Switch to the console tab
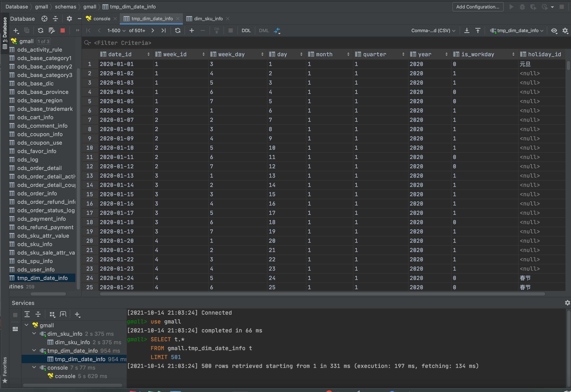Image resolution: width=571 pixels, height=392 pixels. 102,19
